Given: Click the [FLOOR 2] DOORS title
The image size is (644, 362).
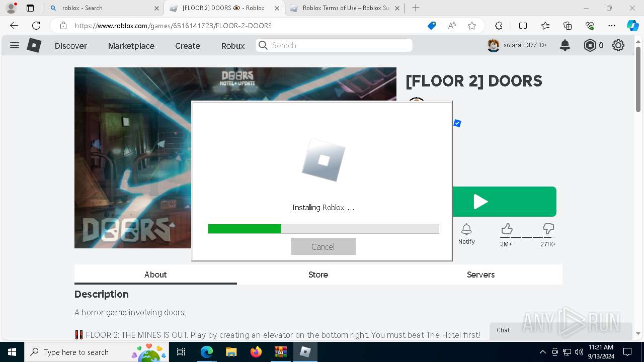Looking at the screenshot, I should click(474, 81).
